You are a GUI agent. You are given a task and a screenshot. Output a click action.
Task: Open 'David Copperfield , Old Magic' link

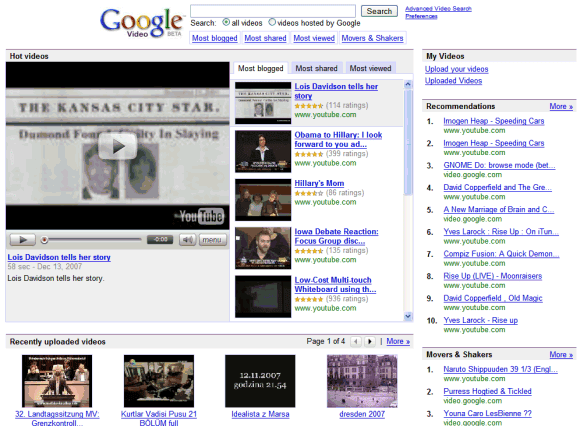[x=493, y=298]
